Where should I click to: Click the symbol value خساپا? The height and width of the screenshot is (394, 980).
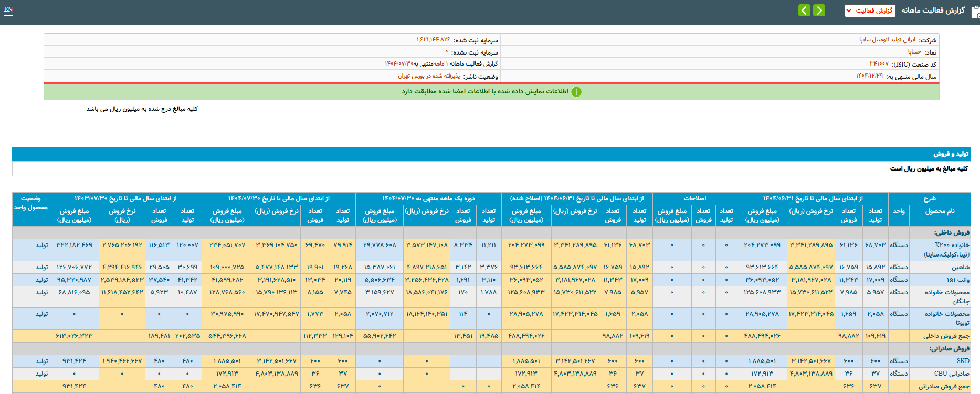(914, 52)
